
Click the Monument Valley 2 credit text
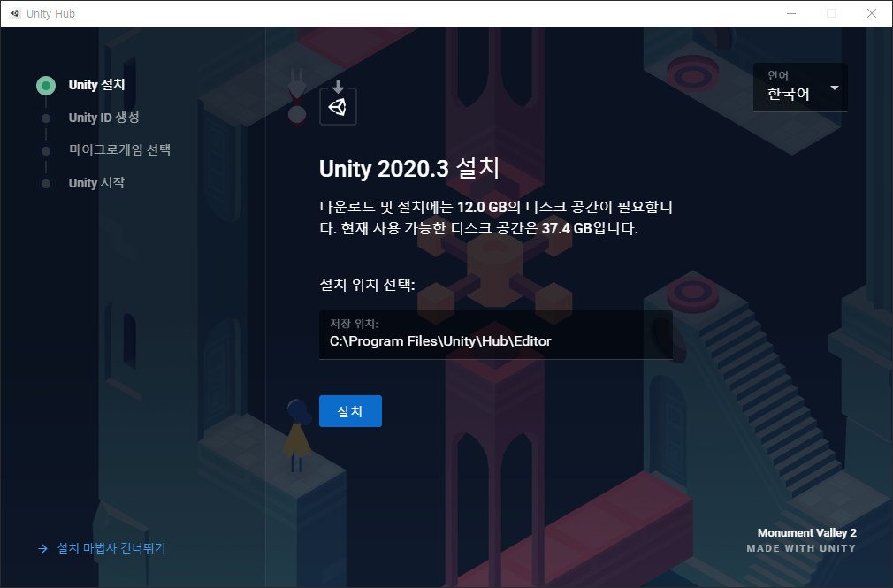[807, 532]
